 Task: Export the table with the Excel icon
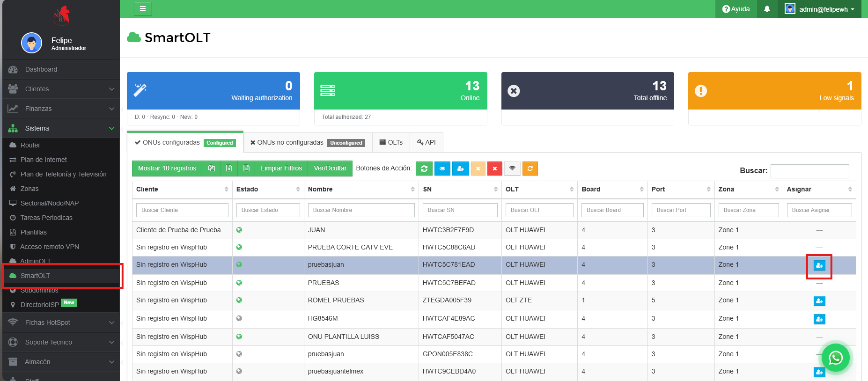click(x=229, y=169)
